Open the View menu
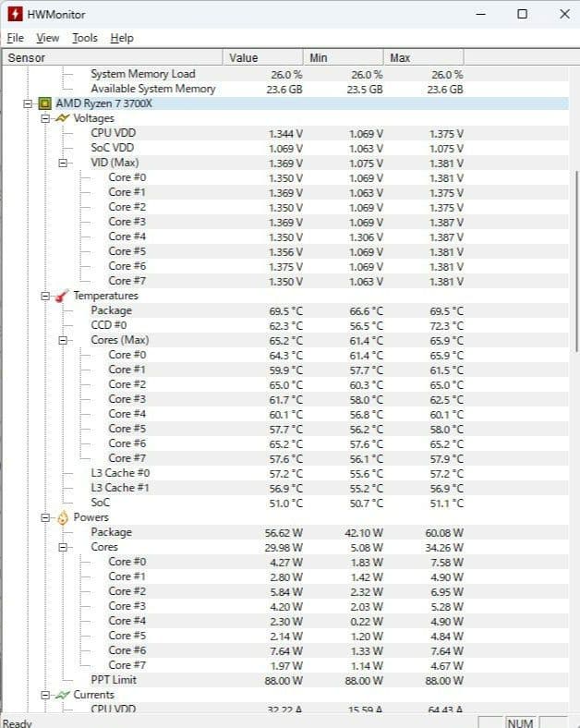The image size is (580, 728). pos(47,38)
